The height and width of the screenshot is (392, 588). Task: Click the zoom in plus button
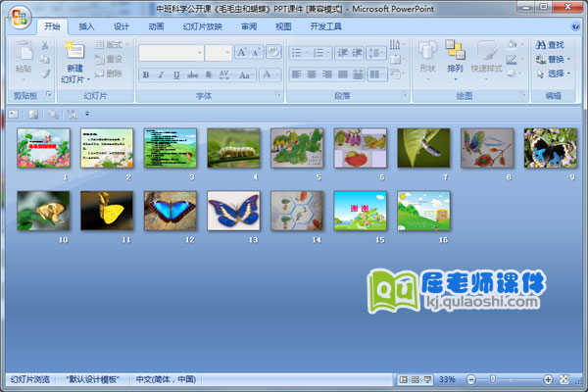point(548,379)
